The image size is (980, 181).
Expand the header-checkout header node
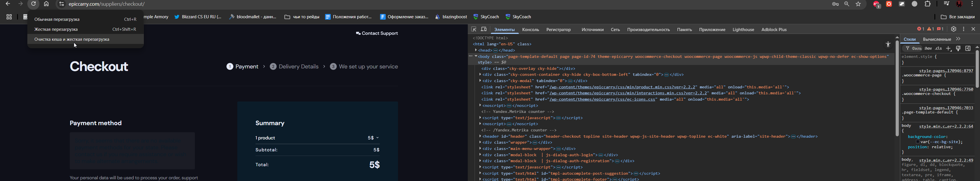point(480,136)
